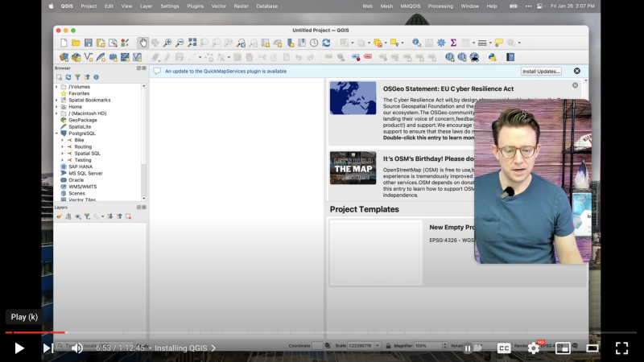The height and width of the screenshot is (362, 644).
Task: Click the New Shapefile Layer icon
Action: 89,57
